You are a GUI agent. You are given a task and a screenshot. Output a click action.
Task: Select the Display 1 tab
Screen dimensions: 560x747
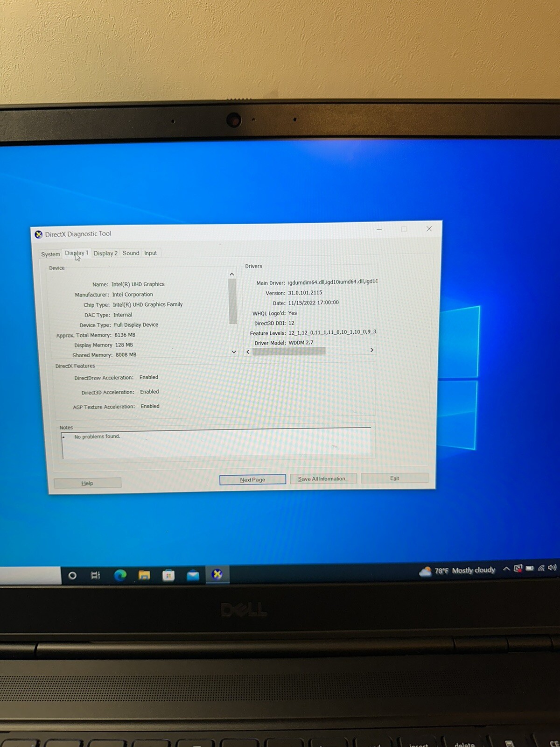point(77,253)
